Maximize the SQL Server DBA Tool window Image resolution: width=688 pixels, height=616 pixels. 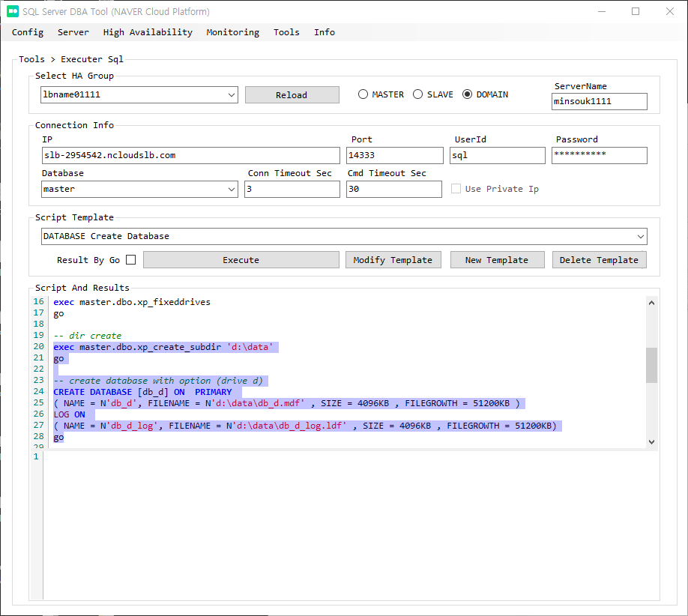pyautogui.click(x=636, y=11)
